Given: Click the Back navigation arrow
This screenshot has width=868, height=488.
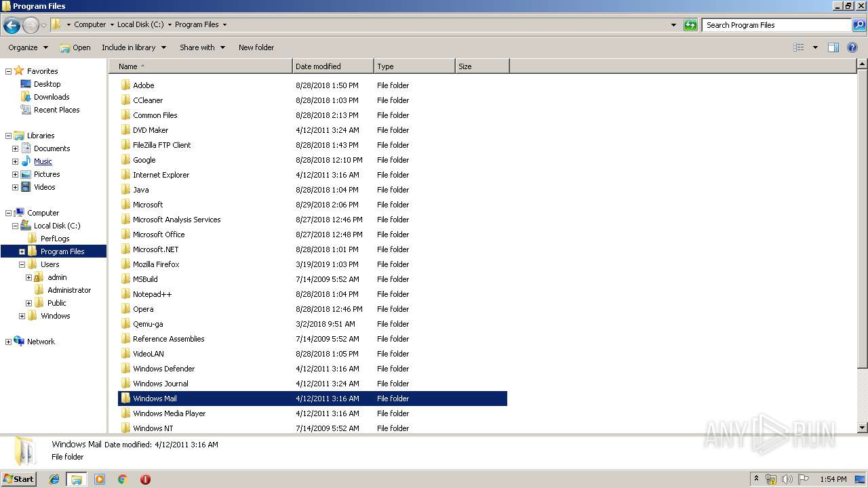Looking at the screenshot, I should tap(12, 26).
